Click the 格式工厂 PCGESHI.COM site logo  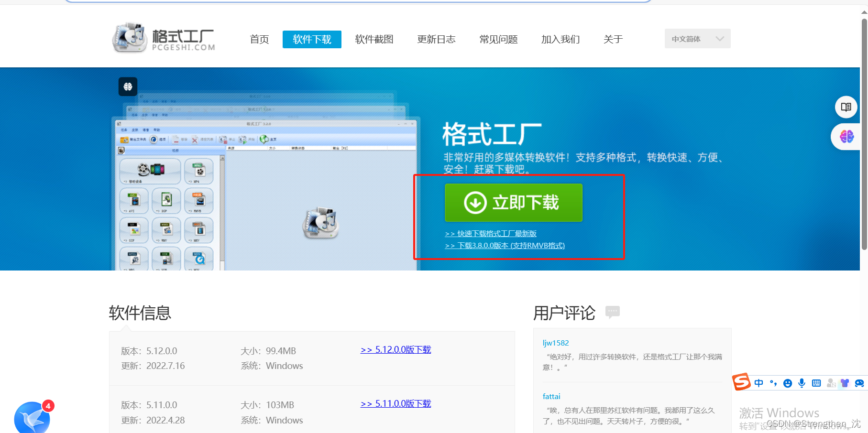(164, 37)
